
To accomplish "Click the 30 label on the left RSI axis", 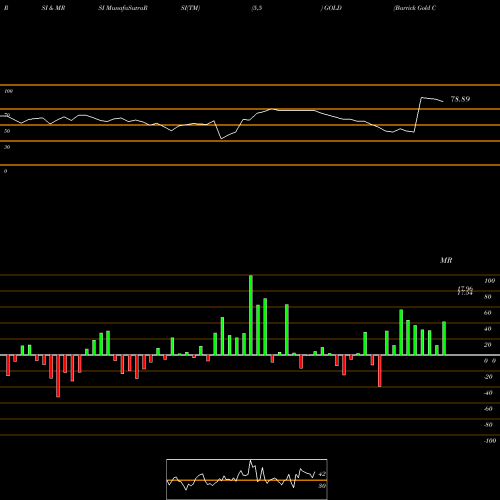I will [x=7, y=147].
